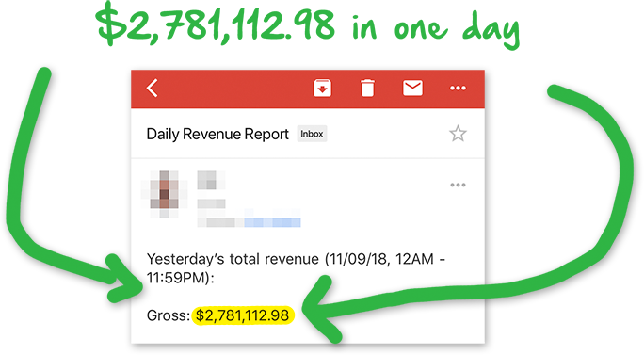
Task: Mark email unread with envelope icon
Action: pos(412,88)
